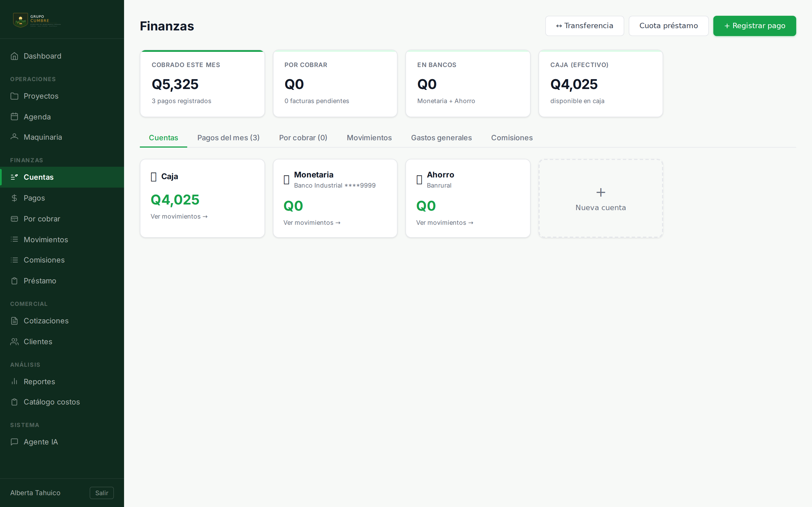Viewport: 812px width, 507px height.
Task: Click the Reportes bar chart icon
Action: (14, 381)
